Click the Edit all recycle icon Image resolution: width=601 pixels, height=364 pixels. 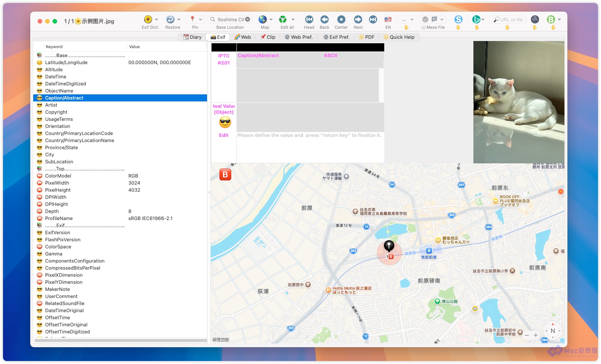283,19
